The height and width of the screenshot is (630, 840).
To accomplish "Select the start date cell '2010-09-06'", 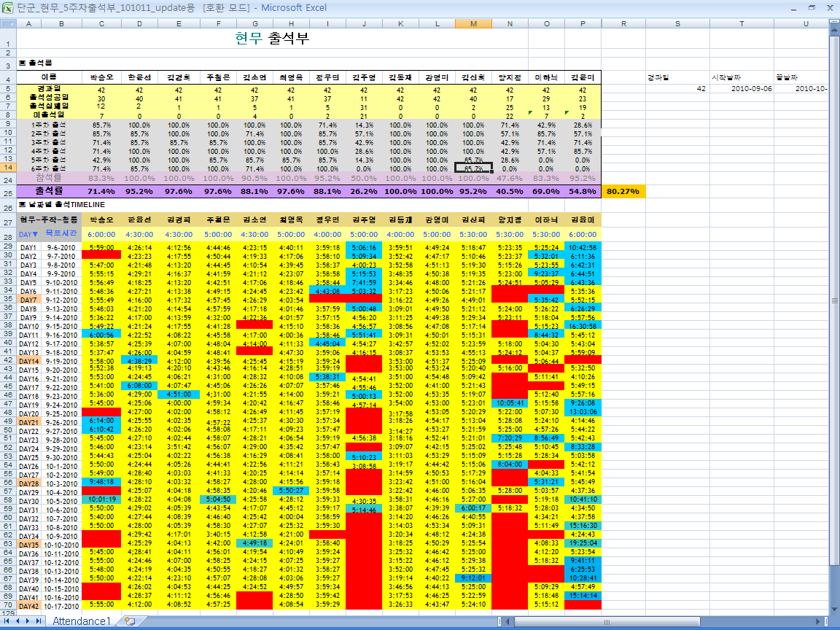I will coord(742,88).
